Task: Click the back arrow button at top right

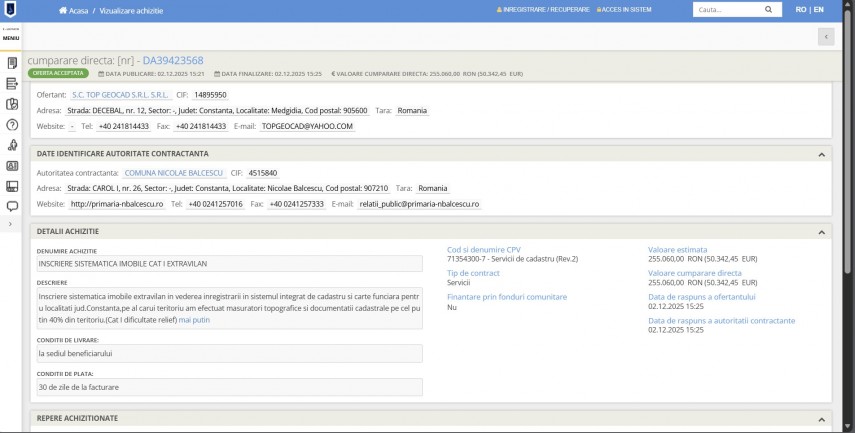Action: click(825, 37)
